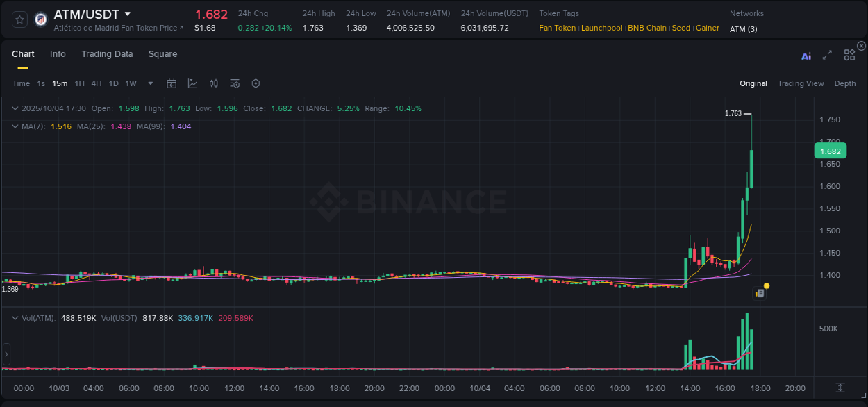Screen dimensions: 868x407
Task: Expand the ATM (3) networks dropdown
Action: [x=744, y=29]
